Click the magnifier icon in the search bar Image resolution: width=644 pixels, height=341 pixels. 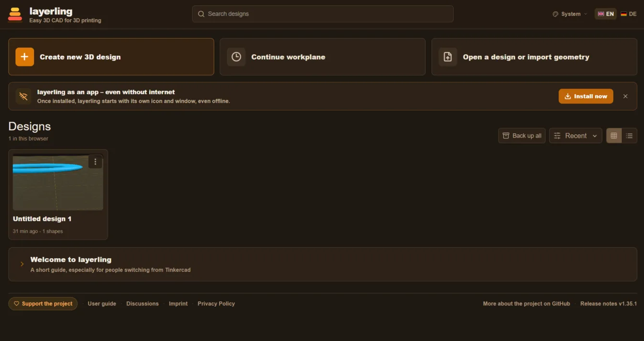[x=201, y=14]
